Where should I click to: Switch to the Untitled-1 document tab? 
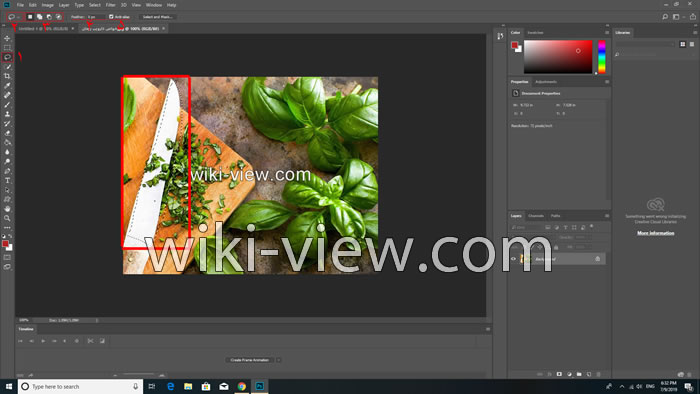[x=43, y=29]
